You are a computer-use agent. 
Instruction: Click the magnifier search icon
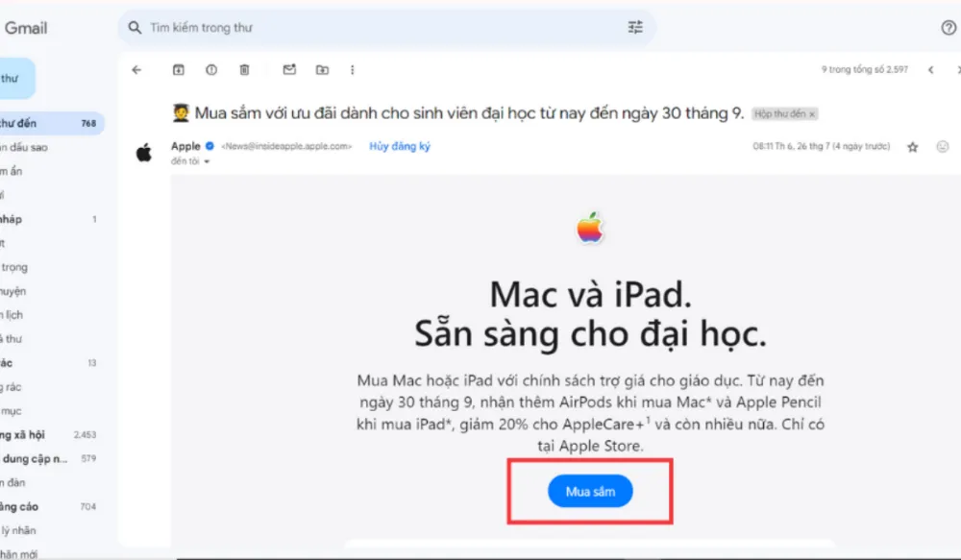tap(135, 28)
